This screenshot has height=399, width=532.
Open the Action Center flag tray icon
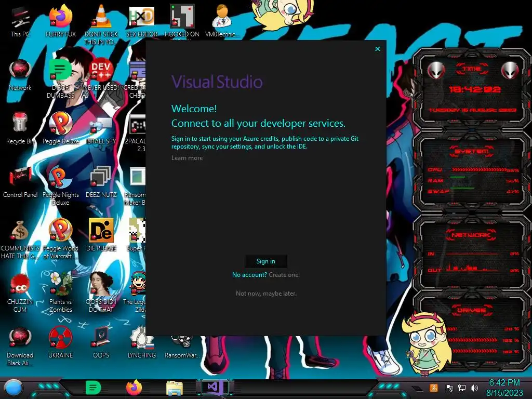pos(449,388)
